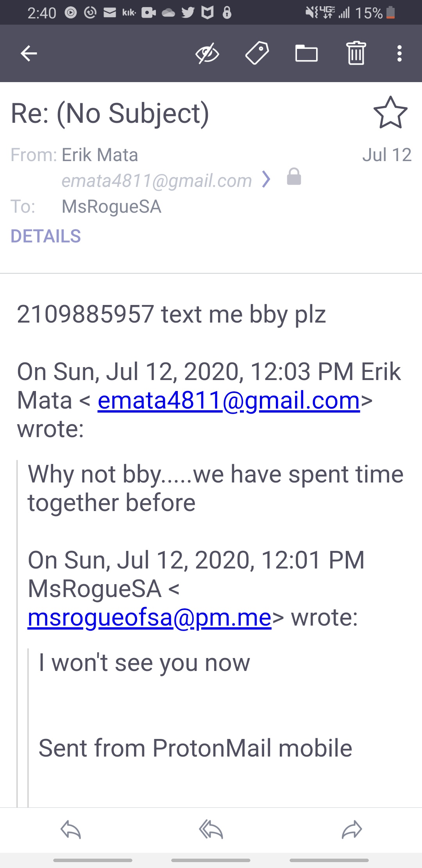Move email using the folder icon
This screenshot has height=868, width=422.
point(306,54)
